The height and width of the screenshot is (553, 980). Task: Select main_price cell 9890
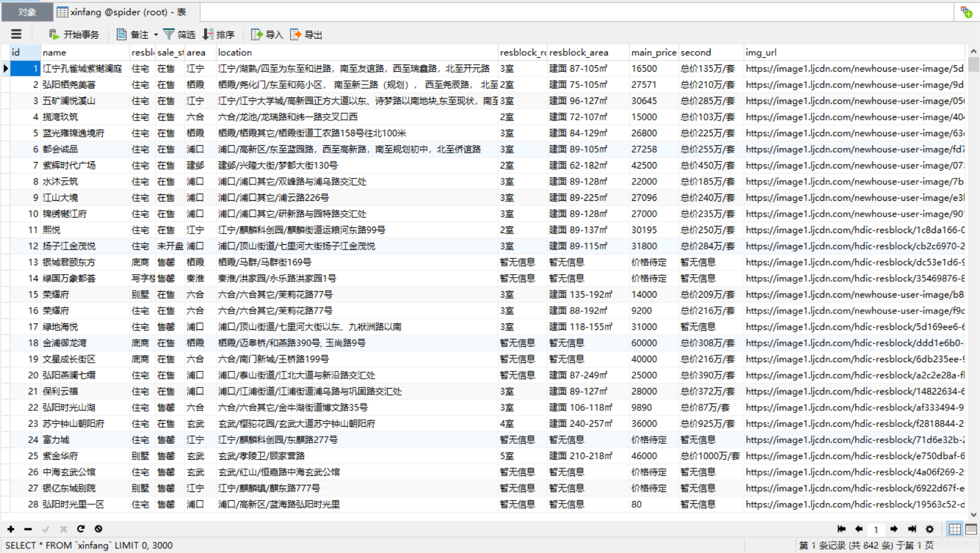654,407
